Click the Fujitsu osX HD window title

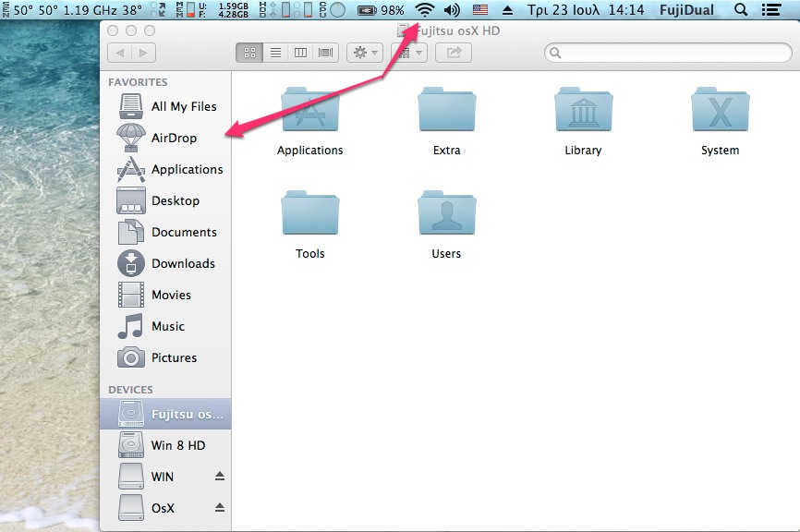(x=449, y=30)
